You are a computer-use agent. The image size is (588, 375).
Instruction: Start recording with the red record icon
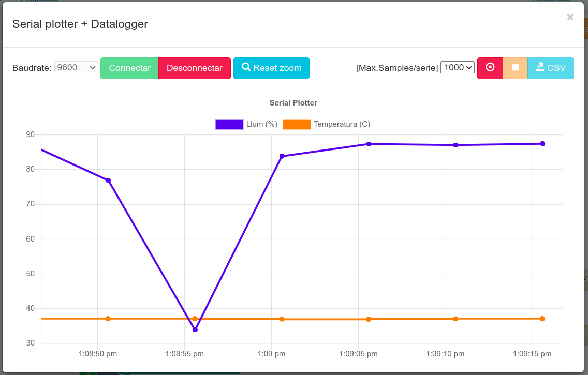490,68
